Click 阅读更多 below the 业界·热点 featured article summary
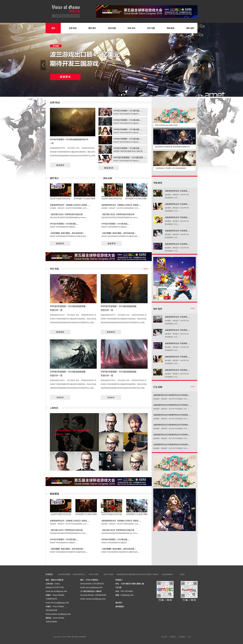Image resolution: width=243 pixels, height=644 pixels. 60,165
